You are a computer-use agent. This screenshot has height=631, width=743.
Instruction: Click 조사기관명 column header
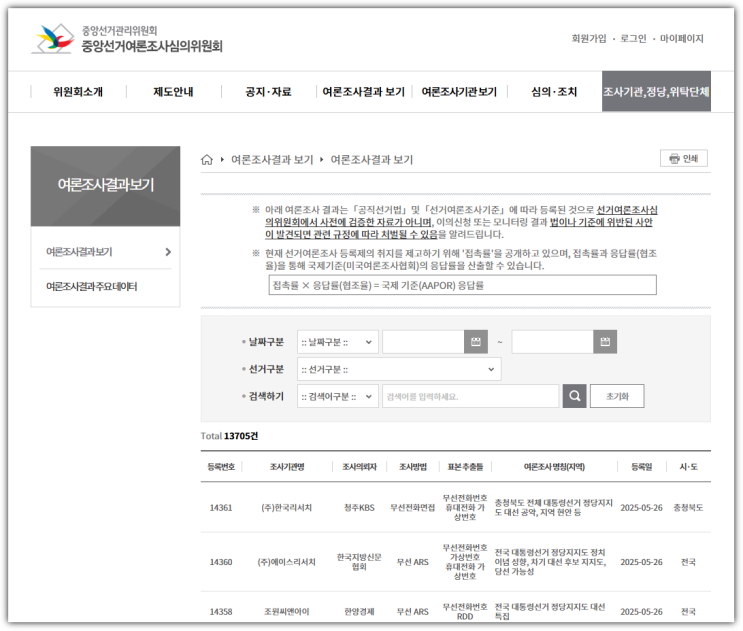[x=287, y=467]
